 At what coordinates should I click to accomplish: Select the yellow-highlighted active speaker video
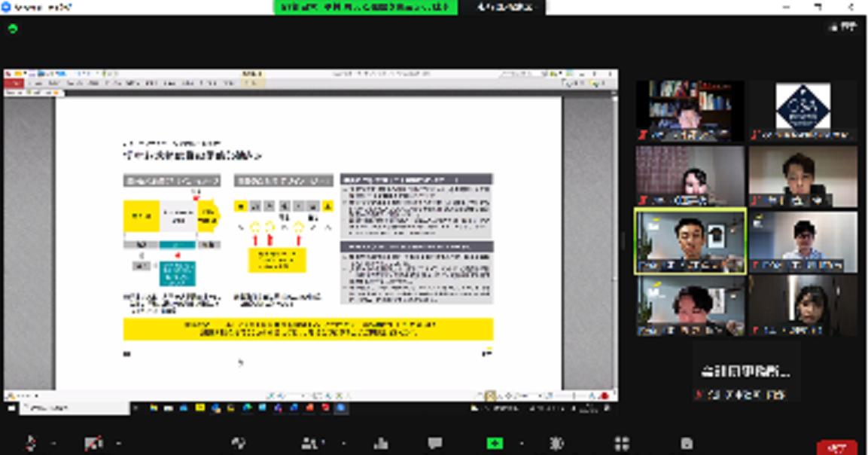[x=690, y=241]
